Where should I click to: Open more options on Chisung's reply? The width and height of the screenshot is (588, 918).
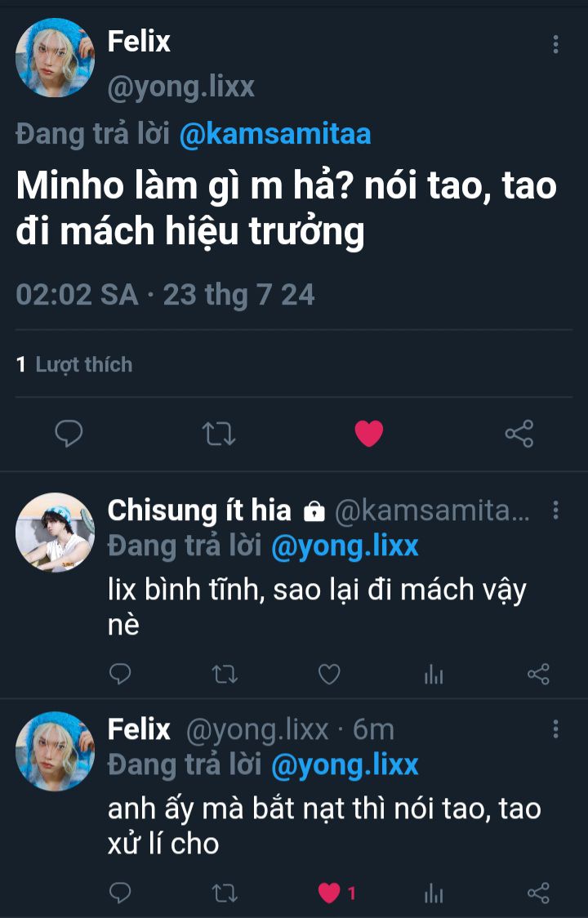[x=555, y=510]
